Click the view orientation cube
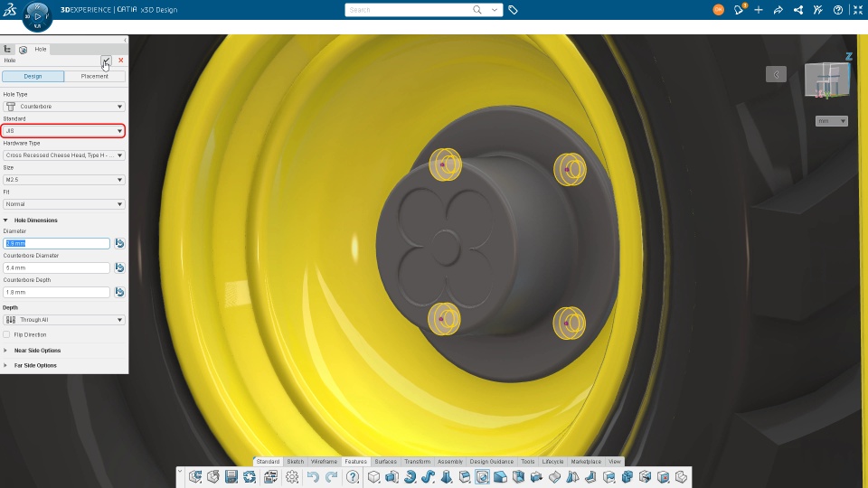This screenshot has height=488, width=868. 827,80
